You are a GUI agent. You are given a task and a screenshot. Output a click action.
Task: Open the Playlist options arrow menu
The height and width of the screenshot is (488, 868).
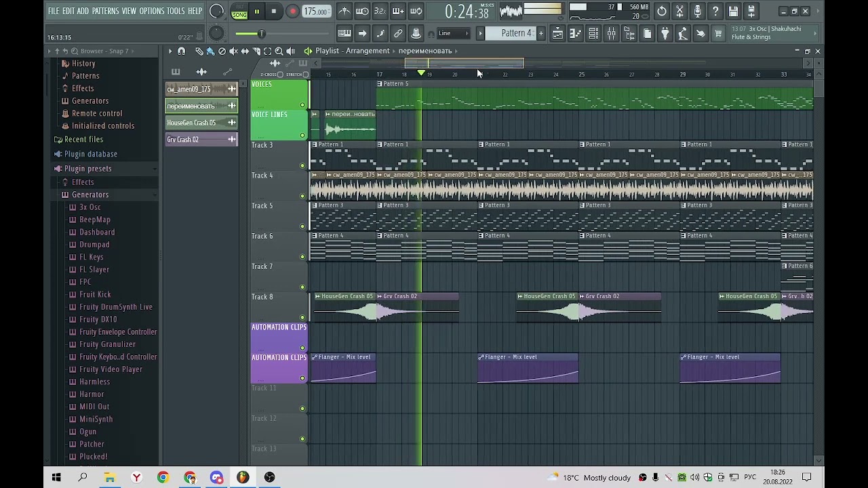(170, 51)
